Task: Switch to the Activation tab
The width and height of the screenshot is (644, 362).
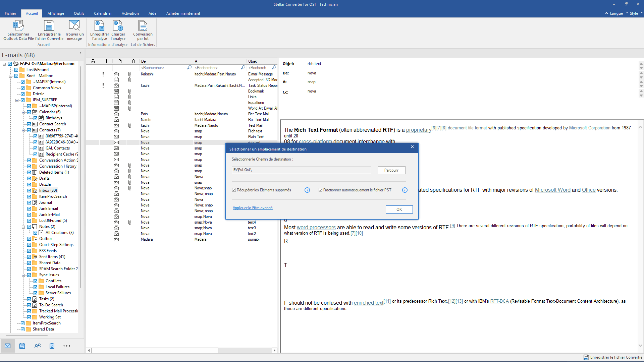Action: pos(130,13)
